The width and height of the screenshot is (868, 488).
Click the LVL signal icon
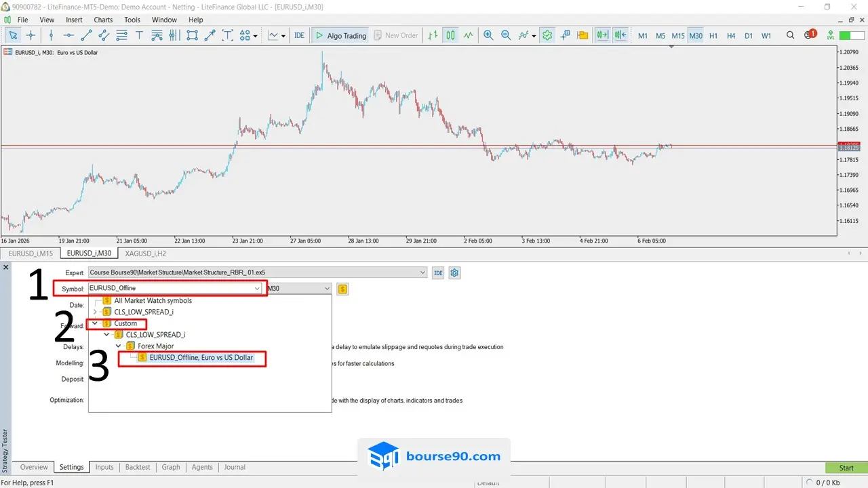point(831,35)
